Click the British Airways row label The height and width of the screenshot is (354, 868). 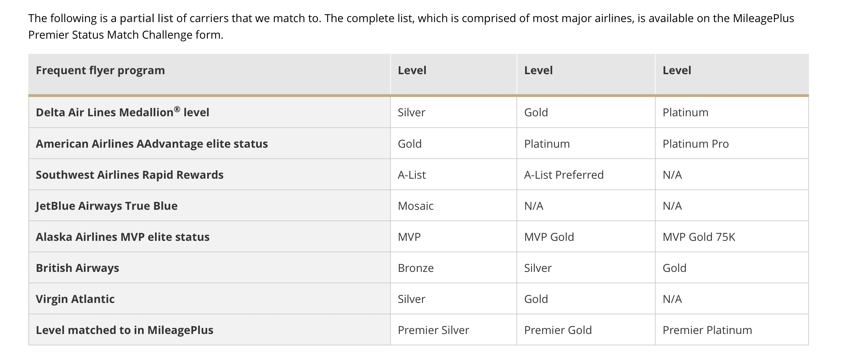77,268
